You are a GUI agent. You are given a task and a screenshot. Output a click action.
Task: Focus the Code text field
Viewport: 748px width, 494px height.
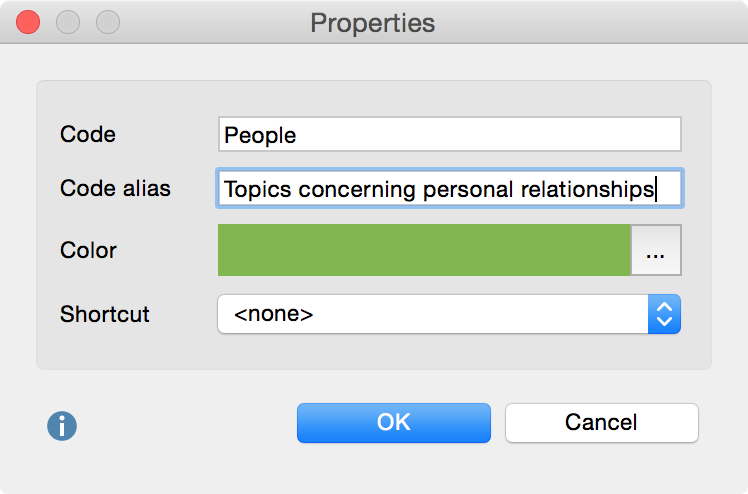449,134
